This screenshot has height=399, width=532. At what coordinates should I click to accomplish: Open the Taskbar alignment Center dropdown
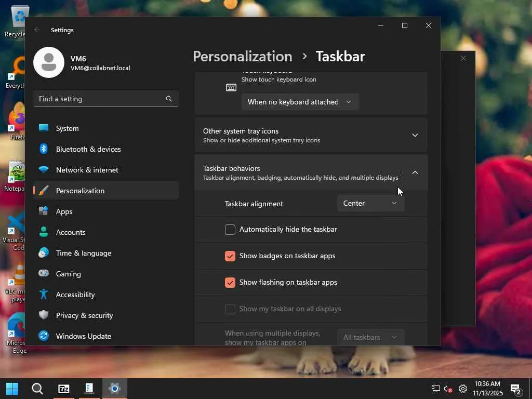tap(371, 203)
